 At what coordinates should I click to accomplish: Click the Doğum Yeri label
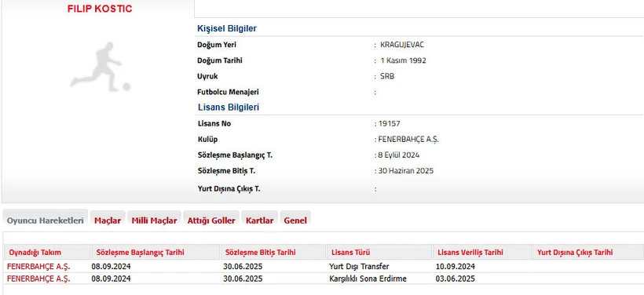click(217, 45)
